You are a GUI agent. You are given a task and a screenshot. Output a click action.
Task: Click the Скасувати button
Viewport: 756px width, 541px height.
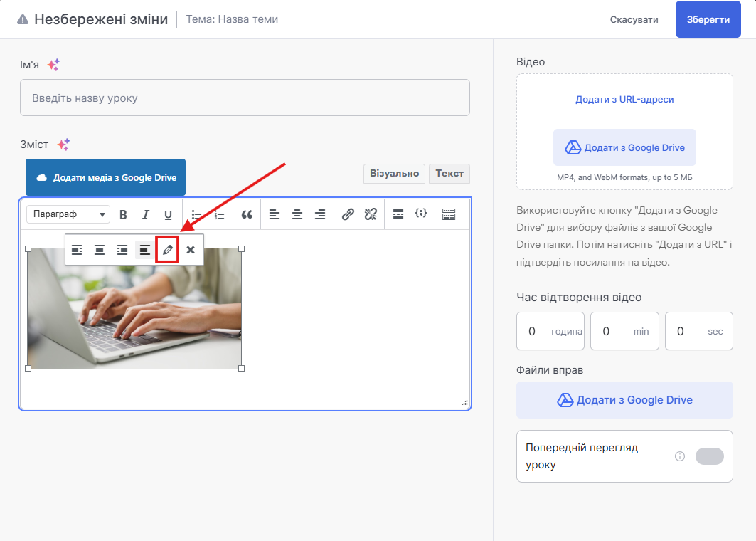634,19
